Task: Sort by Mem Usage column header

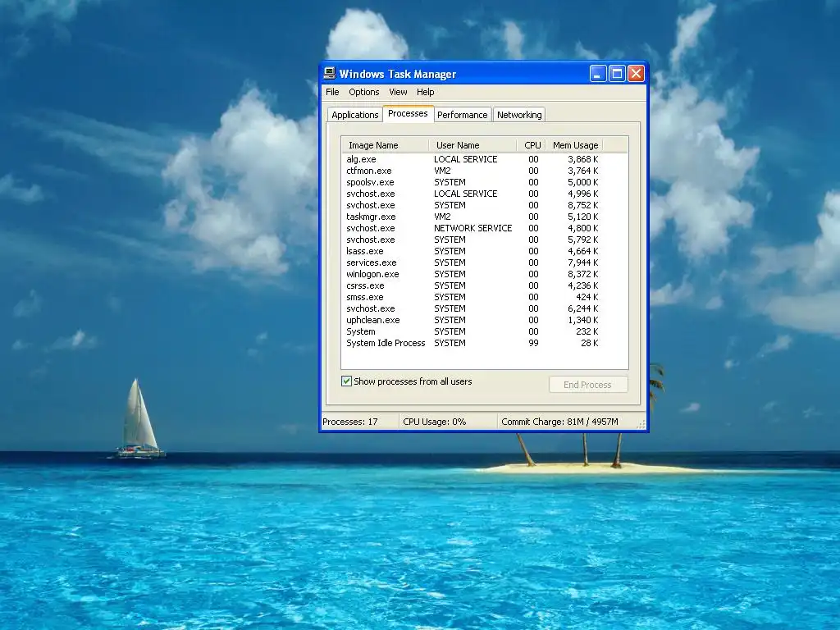Action: click(575, 145)
